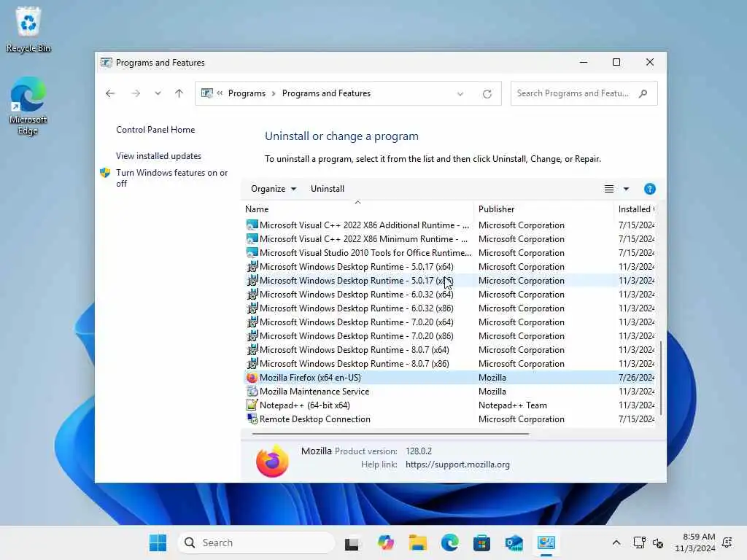Launch Copilot from the taskbar
This screenshot has height=560, width=747.
click(x=385, y=542)
